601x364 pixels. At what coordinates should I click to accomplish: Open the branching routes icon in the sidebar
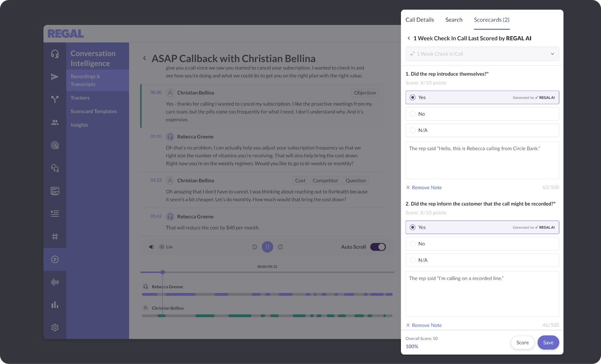click(x=55, y=99)
